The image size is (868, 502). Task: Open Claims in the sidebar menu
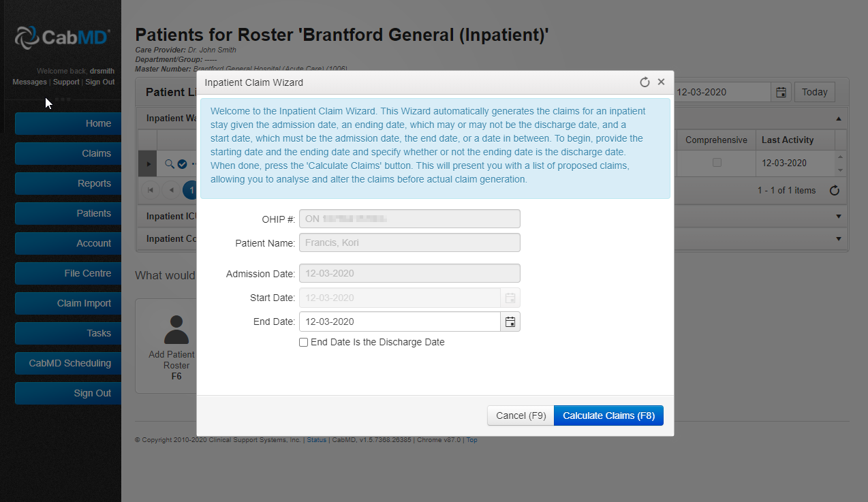[68, 153]
